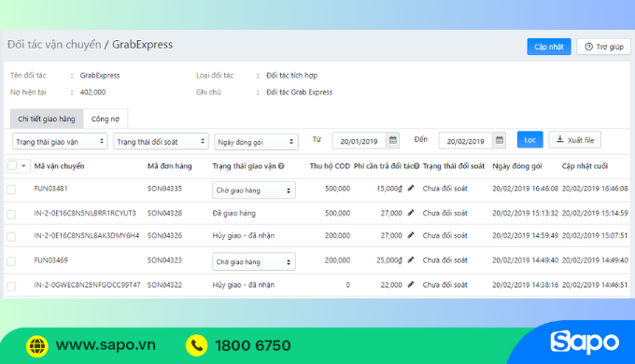Click partner fee 15,000₫ for FUN03481
Image resolution: width=635 pixels, height=364 pixels.
click(x=389, y=189)
